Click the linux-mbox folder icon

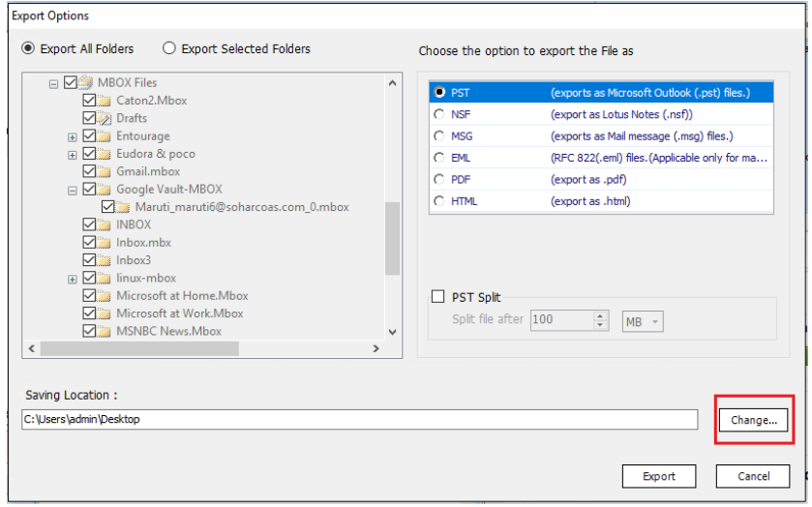[105, 279]
